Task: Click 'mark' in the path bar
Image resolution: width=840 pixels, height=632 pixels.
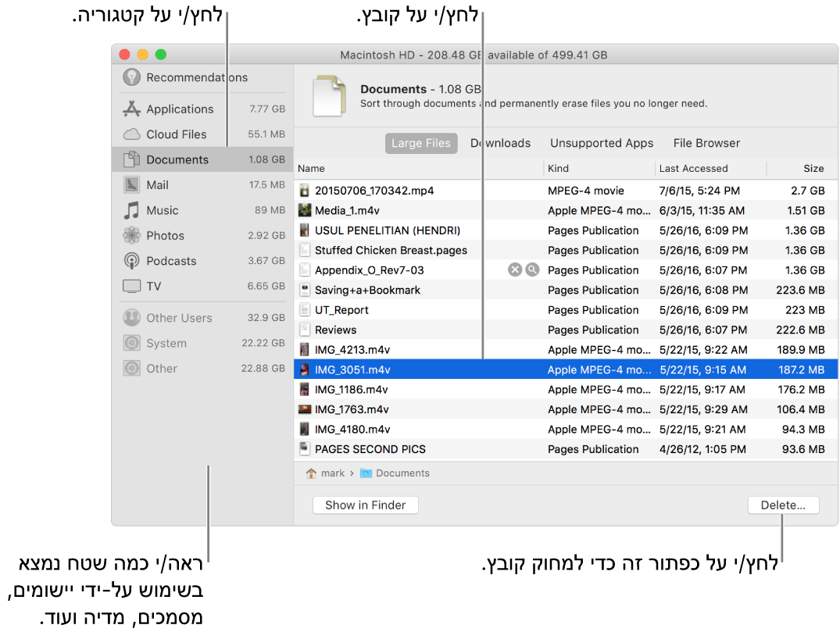Action: pos(333,473)
